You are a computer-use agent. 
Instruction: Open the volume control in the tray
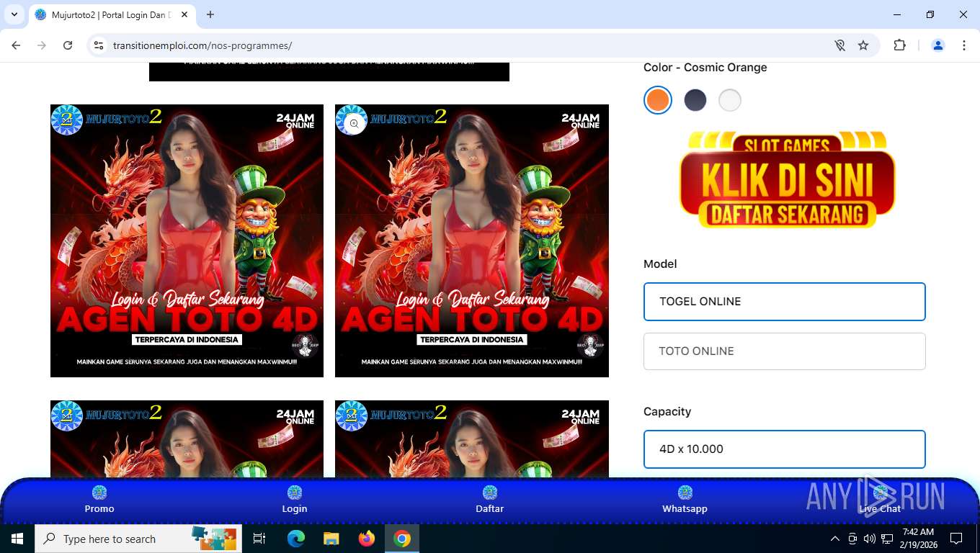tap(870, 539)
